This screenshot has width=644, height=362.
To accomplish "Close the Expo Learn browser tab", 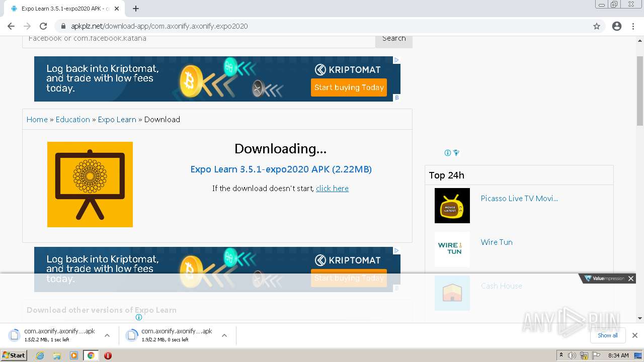I will (x=117, y=9).
